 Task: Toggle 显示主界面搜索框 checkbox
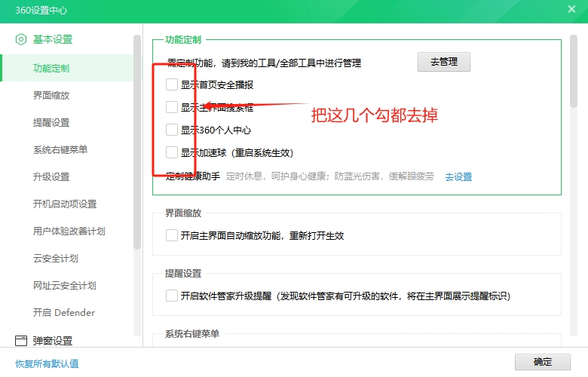point(172,107)
